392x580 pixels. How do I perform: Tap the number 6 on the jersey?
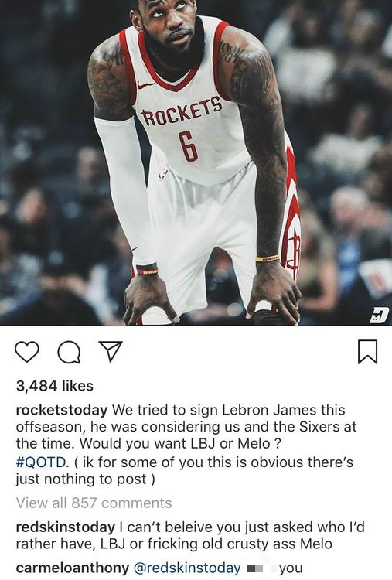(x=188, y=146)
